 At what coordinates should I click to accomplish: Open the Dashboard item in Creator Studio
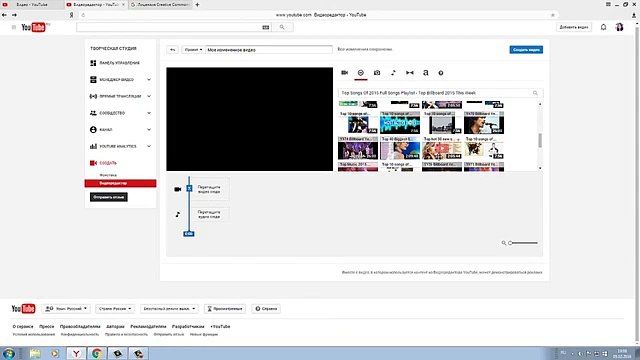(x=115, y=63)
